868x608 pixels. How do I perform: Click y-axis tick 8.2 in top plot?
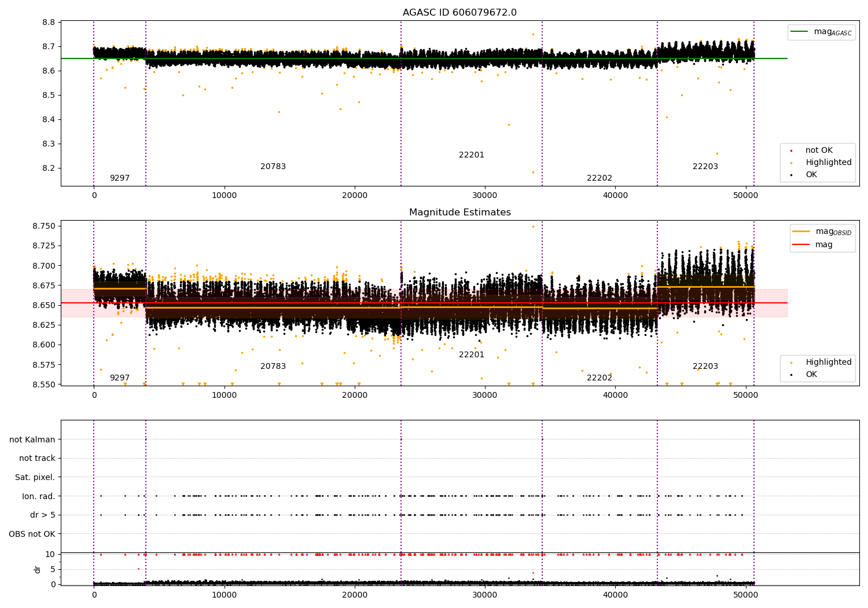(x=49, y=169)
